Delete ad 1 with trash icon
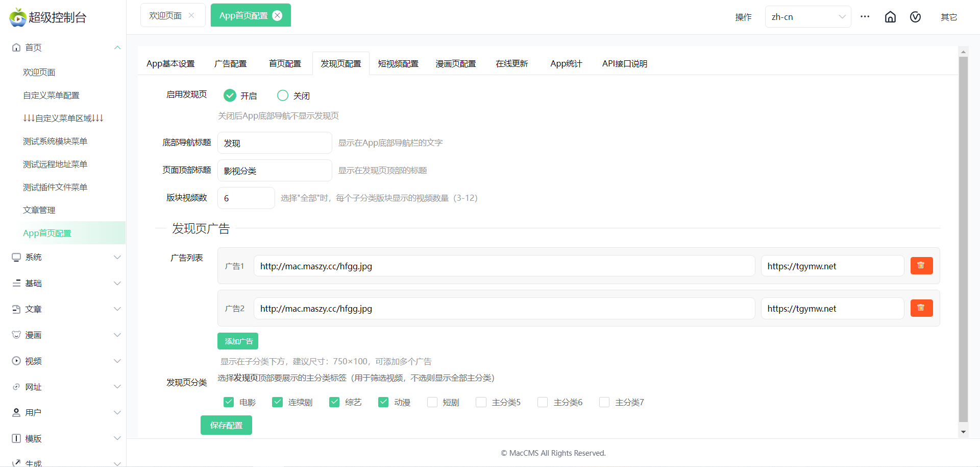The width and height of the screenshot is (980, 467). pyautogui.click(x=921, y=266)
